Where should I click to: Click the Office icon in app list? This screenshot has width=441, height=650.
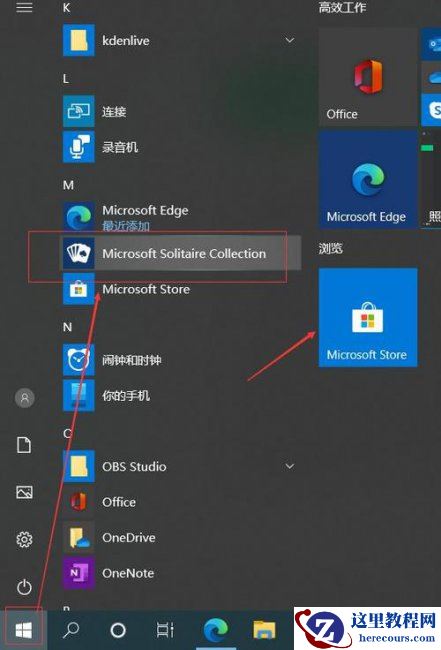click(x=78, y=502)
